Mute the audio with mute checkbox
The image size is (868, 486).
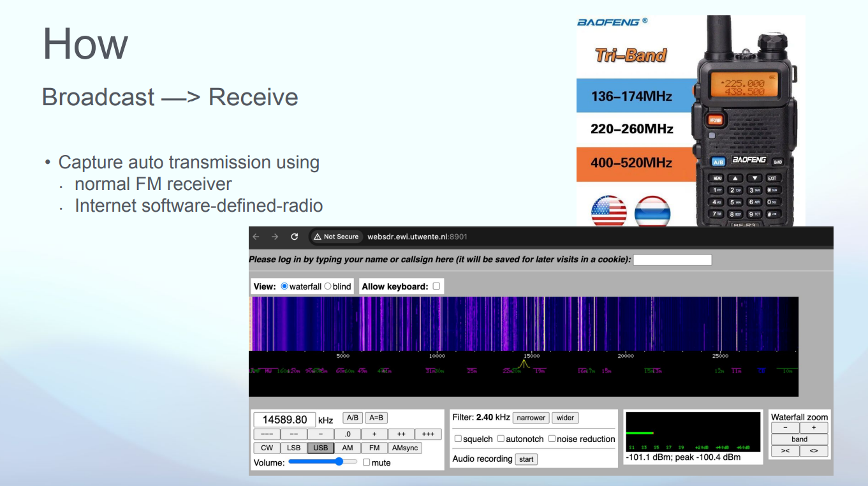click(x=366, y=462)
